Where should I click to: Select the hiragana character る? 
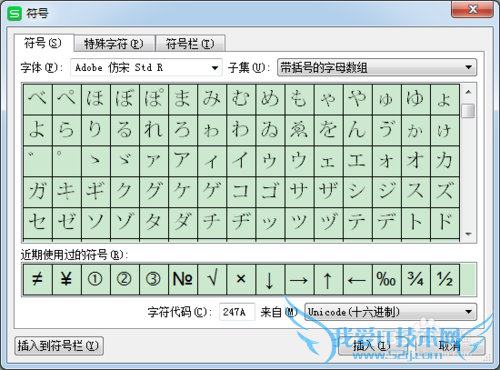(x=124, y=130)
